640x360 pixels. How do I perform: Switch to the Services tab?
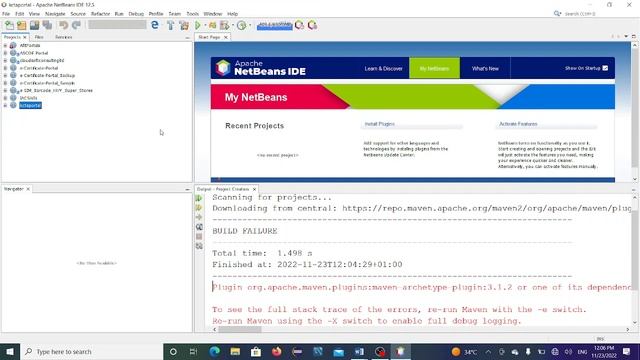click(x=63, y=37)
